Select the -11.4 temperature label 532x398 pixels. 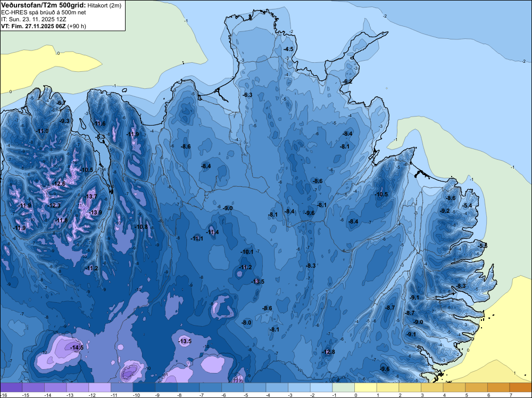[212, 232]
